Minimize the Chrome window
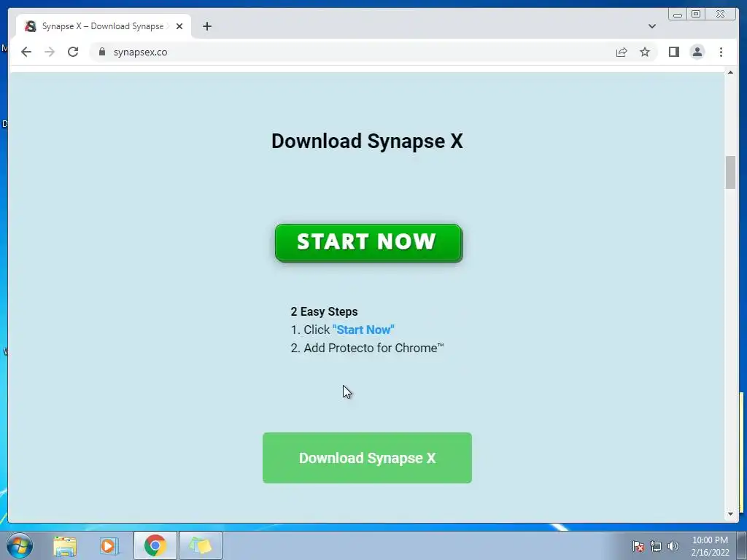747x560 pixels. point(678,15)
